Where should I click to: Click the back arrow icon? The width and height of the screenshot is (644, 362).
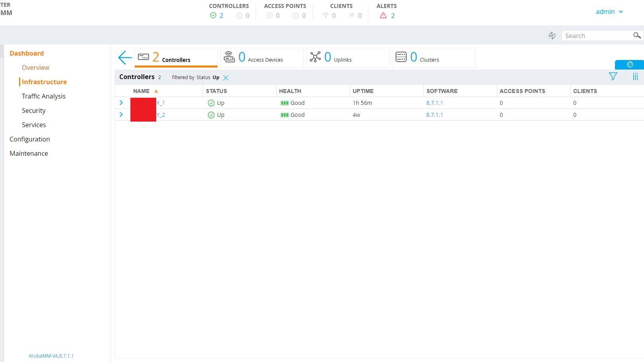125,58
